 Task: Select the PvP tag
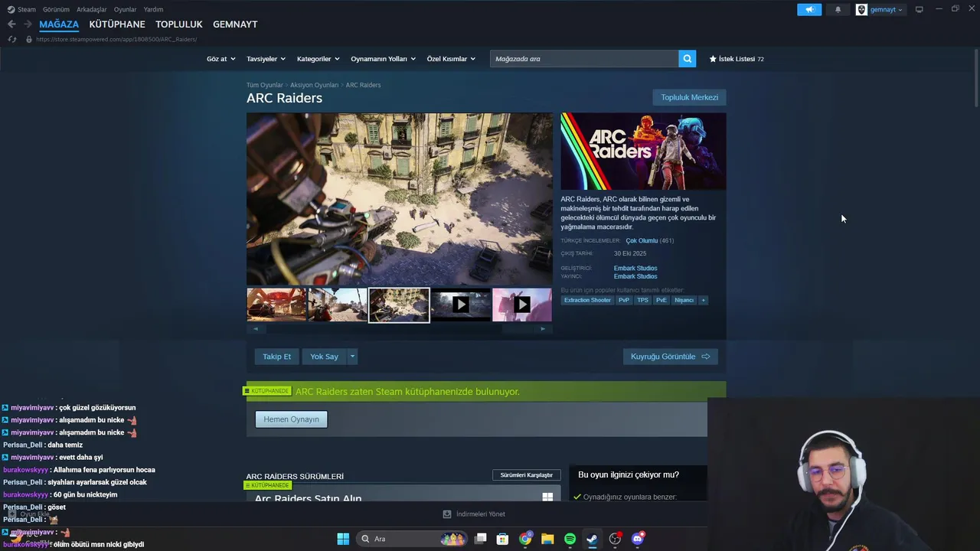click(x=624, y=300)
